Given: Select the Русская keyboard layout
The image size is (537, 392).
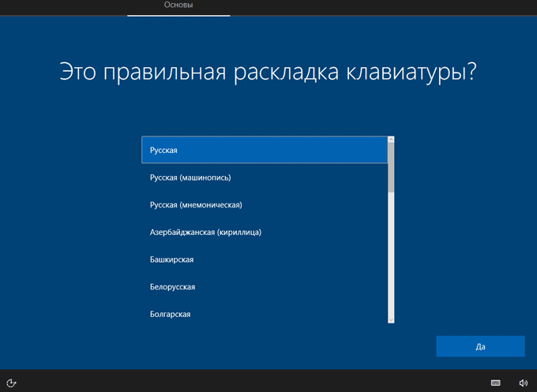Looking at the screenshot, I should point(265,150).
